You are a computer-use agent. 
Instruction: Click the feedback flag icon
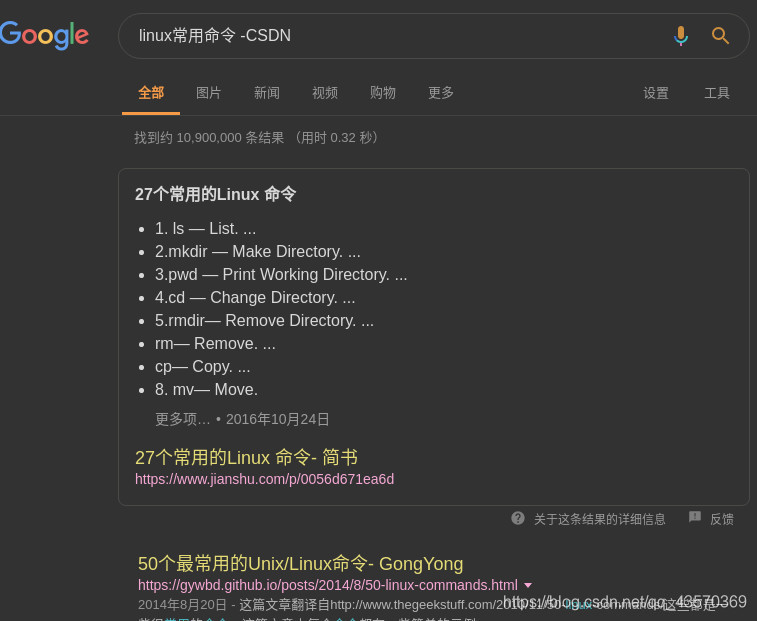(x=695, y=517)
